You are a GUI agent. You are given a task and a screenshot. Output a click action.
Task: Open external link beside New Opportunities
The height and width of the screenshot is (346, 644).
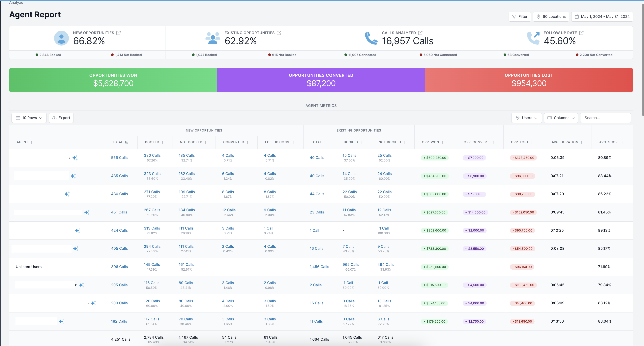click(x=119, y=33)
